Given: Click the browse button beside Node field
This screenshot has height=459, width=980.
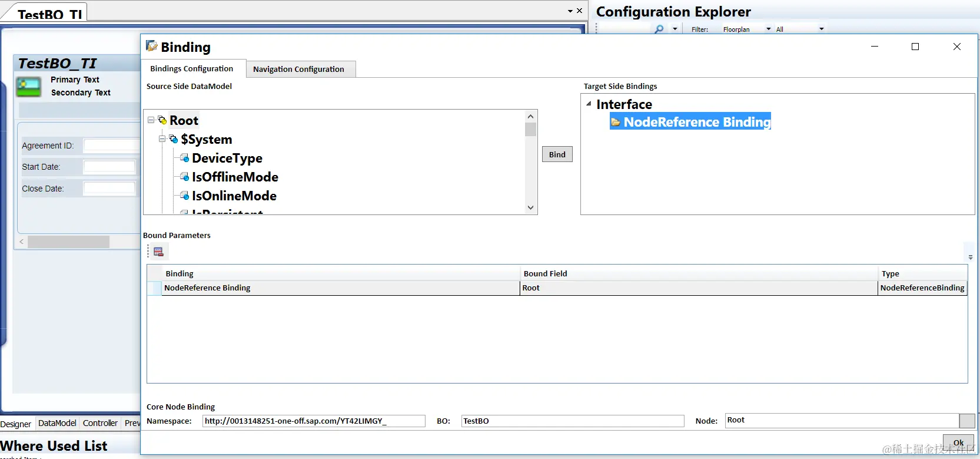Looking at the screenshot, I should click(x=967, y=421).
